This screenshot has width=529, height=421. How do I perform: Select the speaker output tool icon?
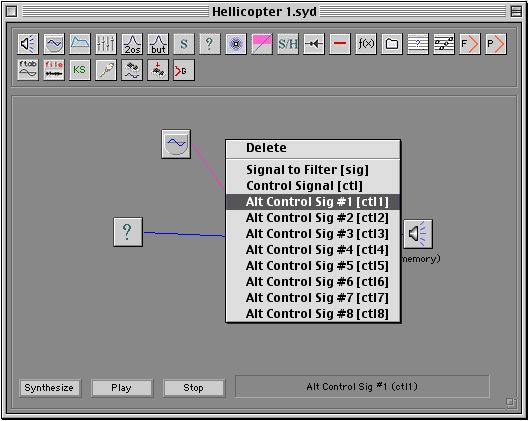(x=28, y=44)
